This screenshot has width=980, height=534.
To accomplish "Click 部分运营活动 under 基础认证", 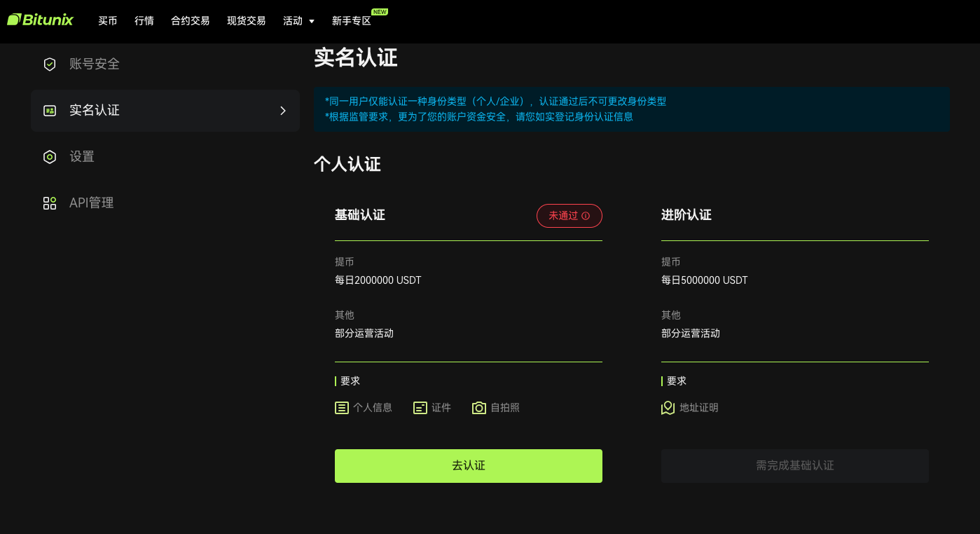I will coord(364,334).
